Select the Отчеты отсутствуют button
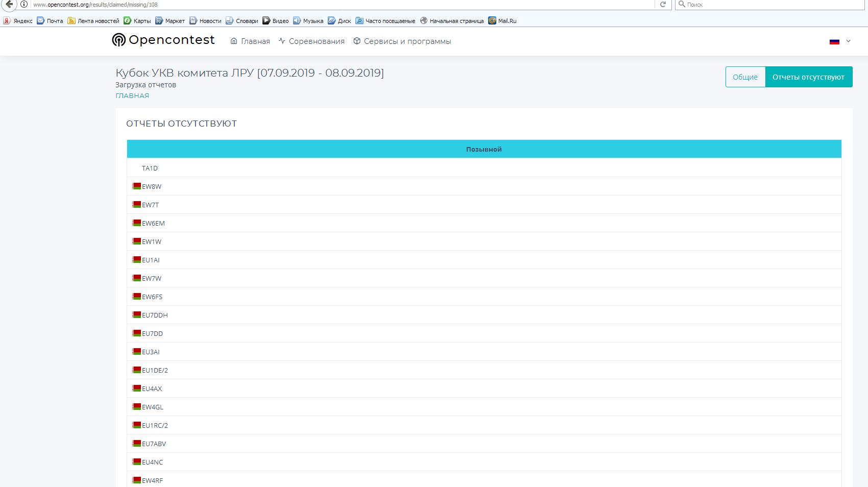This screenshot has height=487, width=868. [x=808, y=77]
